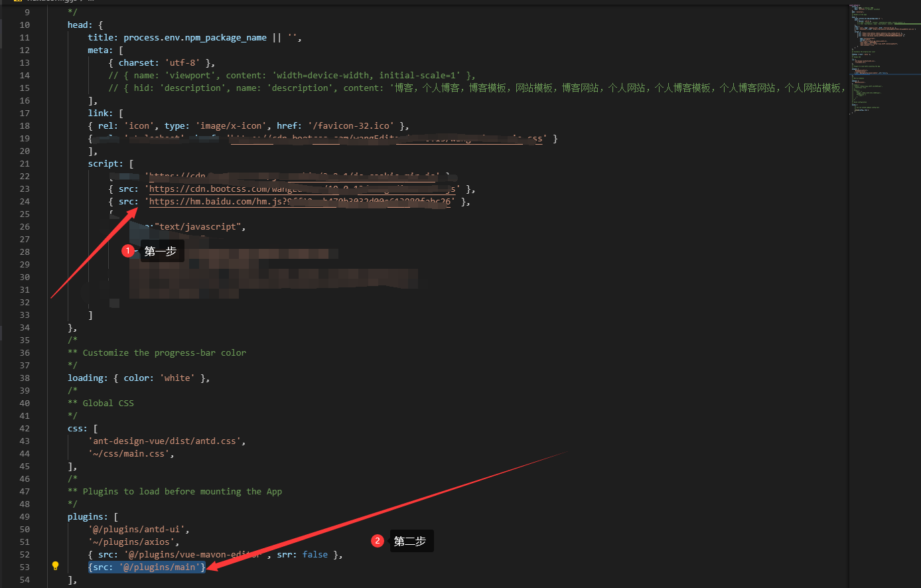Click the 'link: [' property line

tap(106, 113)
